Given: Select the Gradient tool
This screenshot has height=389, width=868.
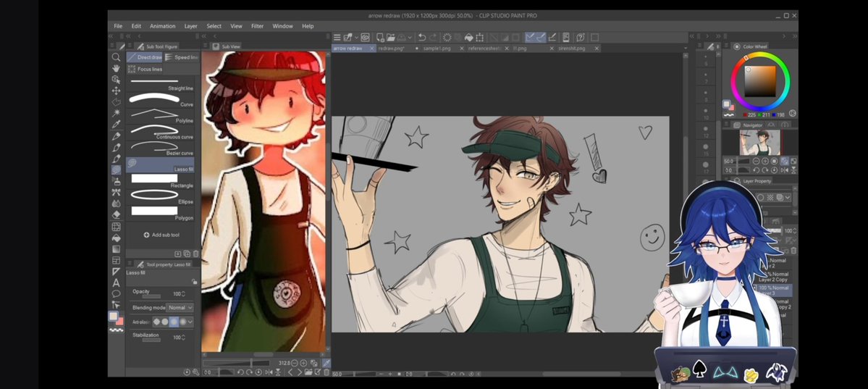Looking at the screenshot, I should pyautogui.click(x=116, y=248).
